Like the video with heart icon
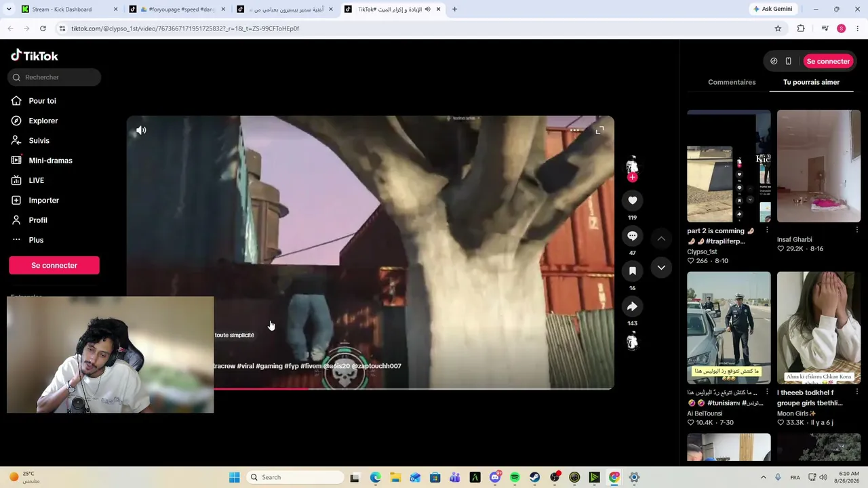868x488 pixels. coord(632,201)
